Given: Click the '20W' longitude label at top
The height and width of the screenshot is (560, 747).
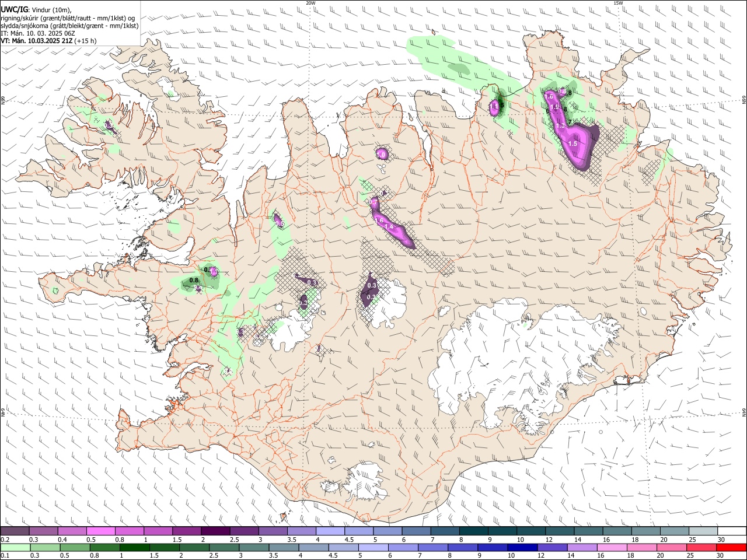Looking at the screenshot, I should 310,3.
